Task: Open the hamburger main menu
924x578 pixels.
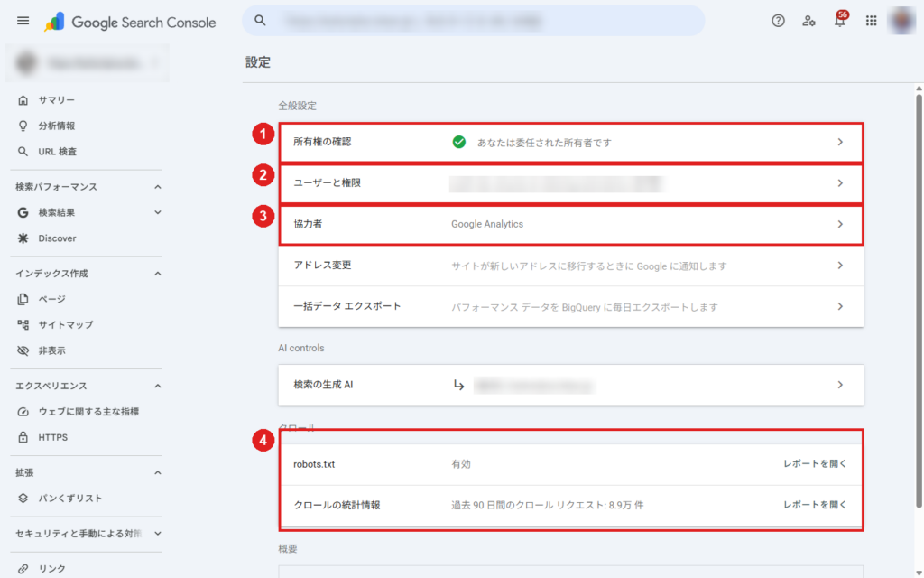Action: pyautogui.click(x=23, y=22)
